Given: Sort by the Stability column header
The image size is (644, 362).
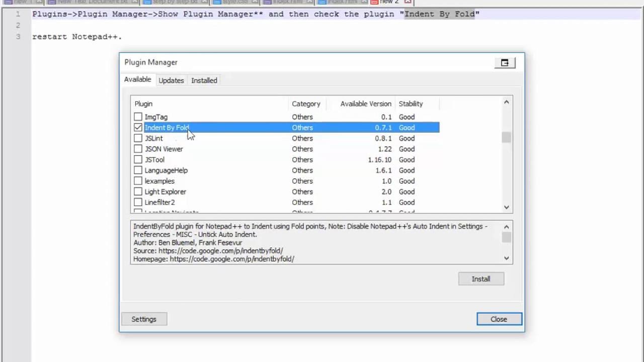Looking at the screenshot, I should click(x=417, y=104).
